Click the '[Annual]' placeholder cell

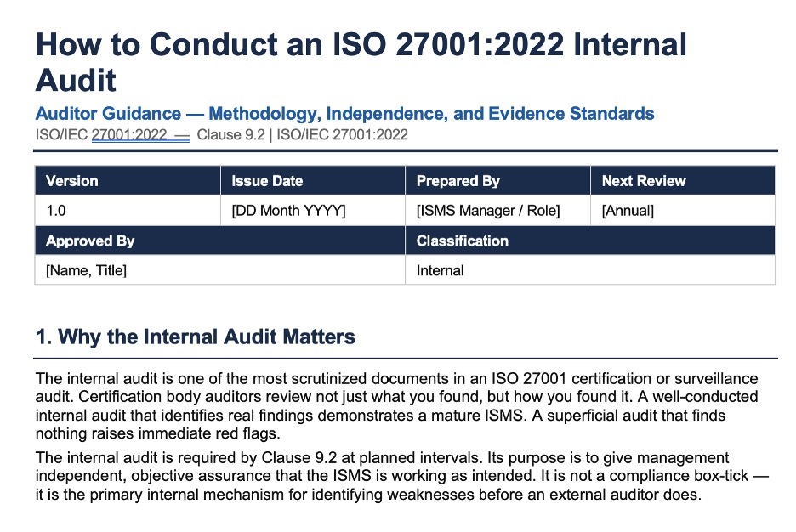683,211
